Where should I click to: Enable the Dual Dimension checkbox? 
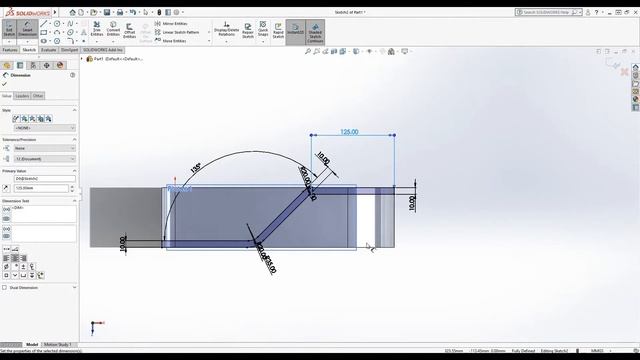tap(4, 288)
